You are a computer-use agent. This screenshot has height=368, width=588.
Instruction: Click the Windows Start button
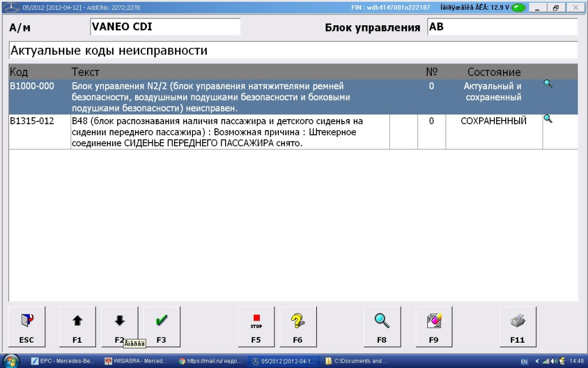point(11,361)
